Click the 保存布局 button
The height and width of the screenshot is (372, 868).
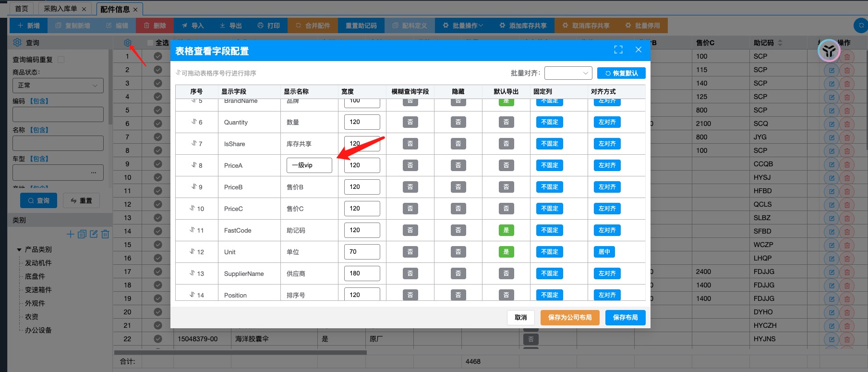point(625,317)
